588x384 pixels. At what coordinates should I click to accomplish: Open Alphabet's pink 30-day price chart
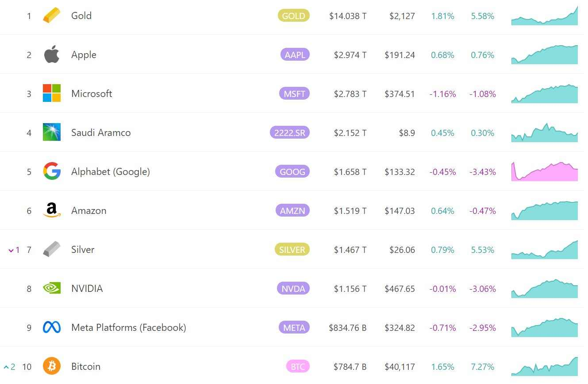pos(545,171)
